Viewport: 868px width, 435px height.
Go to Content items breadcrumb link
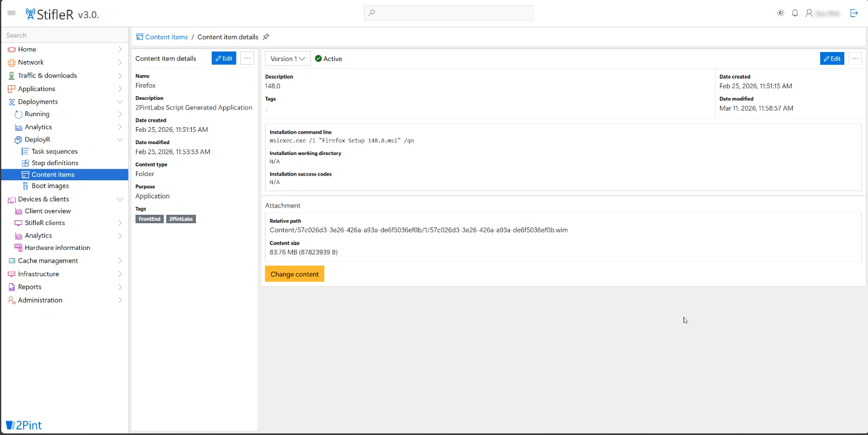click(x=166, y=37)
